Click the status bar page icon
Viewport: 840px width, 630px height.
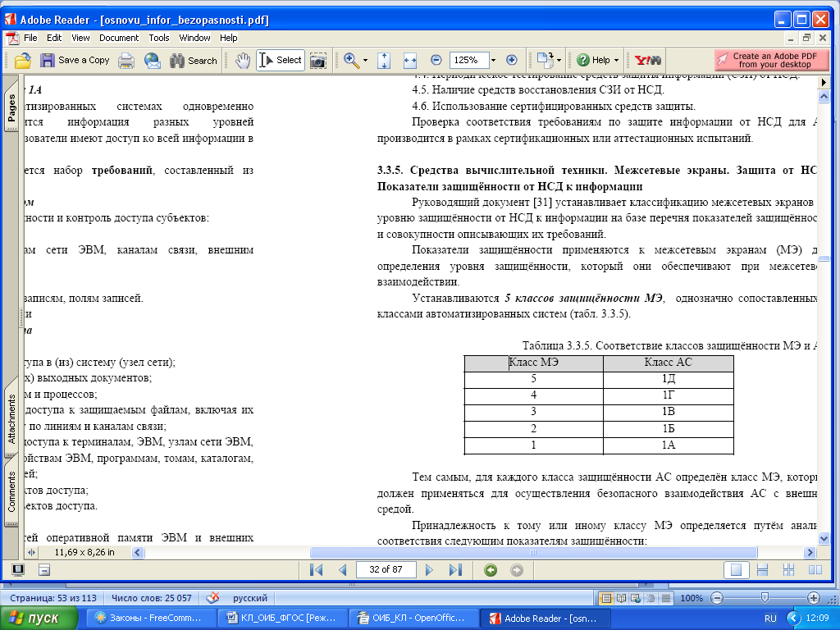[44, 570]
